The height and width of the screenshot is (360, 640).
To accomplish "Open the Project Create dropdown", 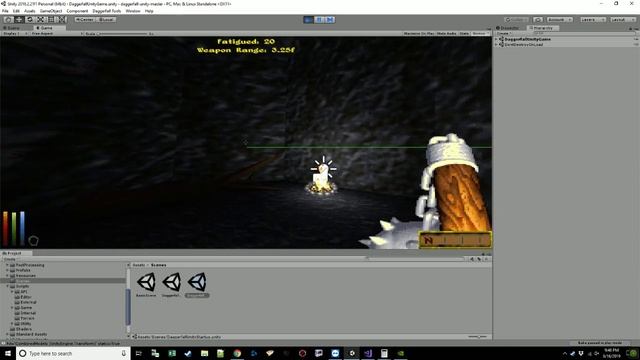I will 11,259.
